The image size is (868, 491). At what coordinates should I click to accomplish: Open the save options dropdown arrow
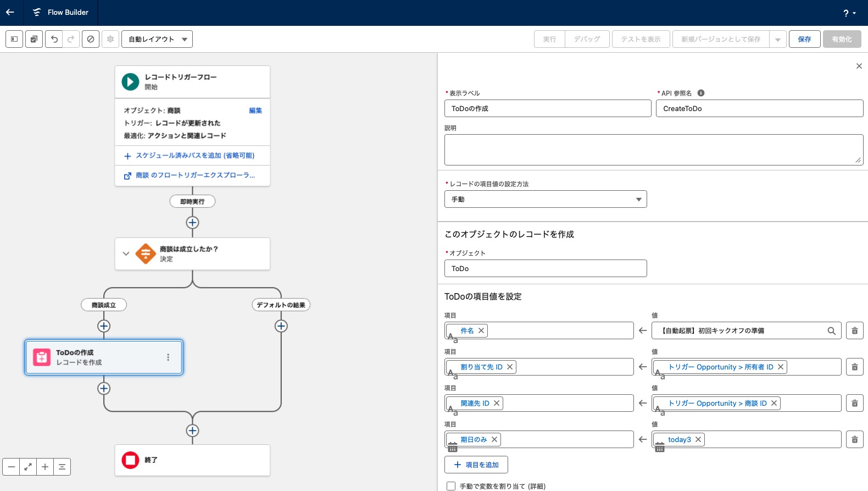(x=778, y=39)
